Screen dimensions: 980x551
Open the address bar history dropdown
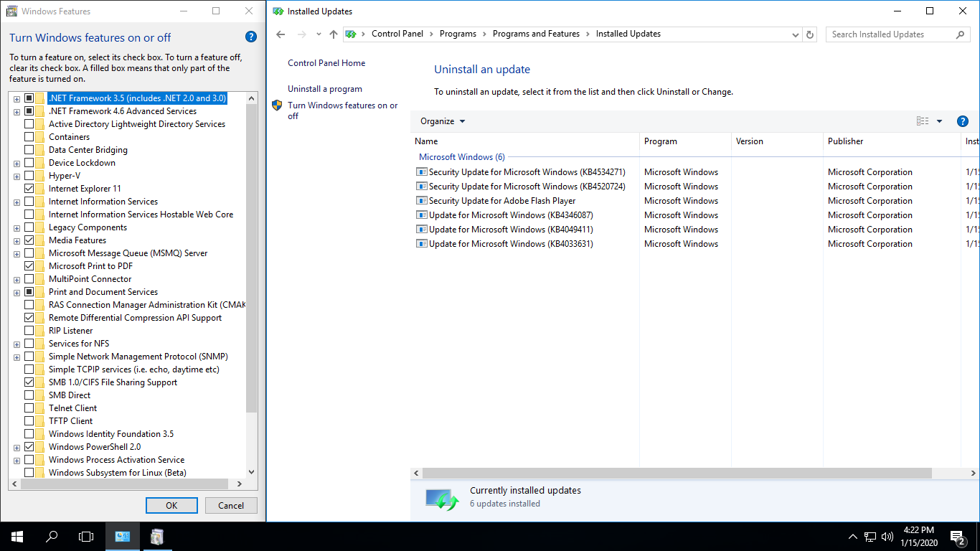pyautogui.click(x=795, y=34)
